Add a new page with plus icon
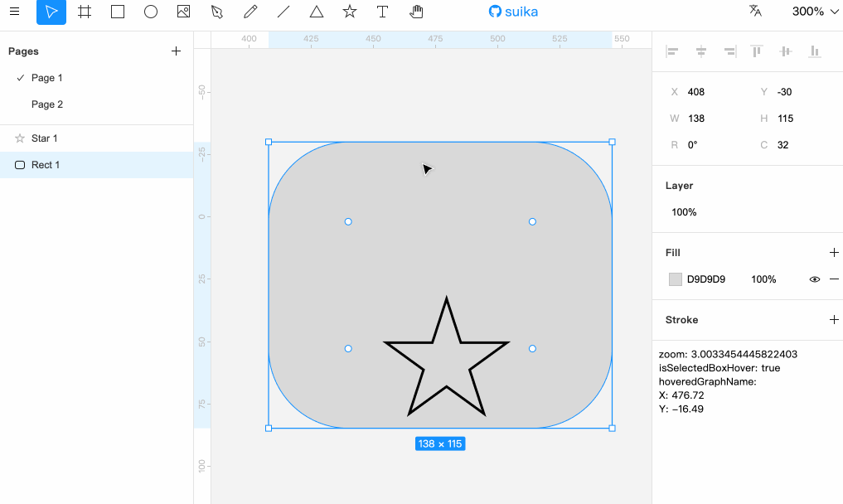The image size is (843, 504). click(176, 51)
